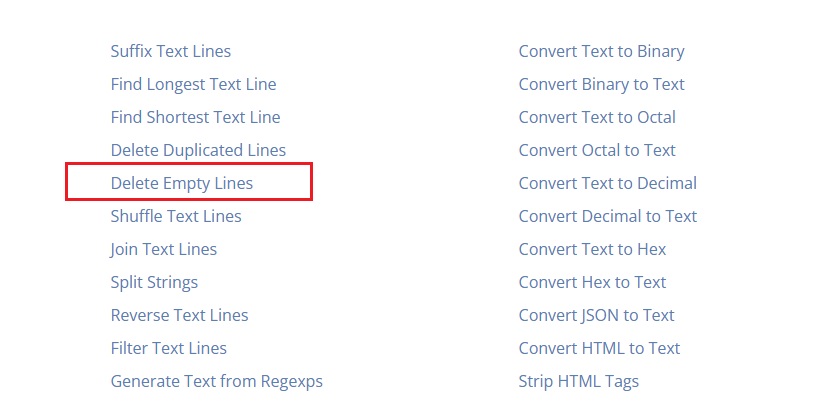Select Delete Duplicated Lines link
This screenshot has height=406, width=819.
click(x=198, y=150)
